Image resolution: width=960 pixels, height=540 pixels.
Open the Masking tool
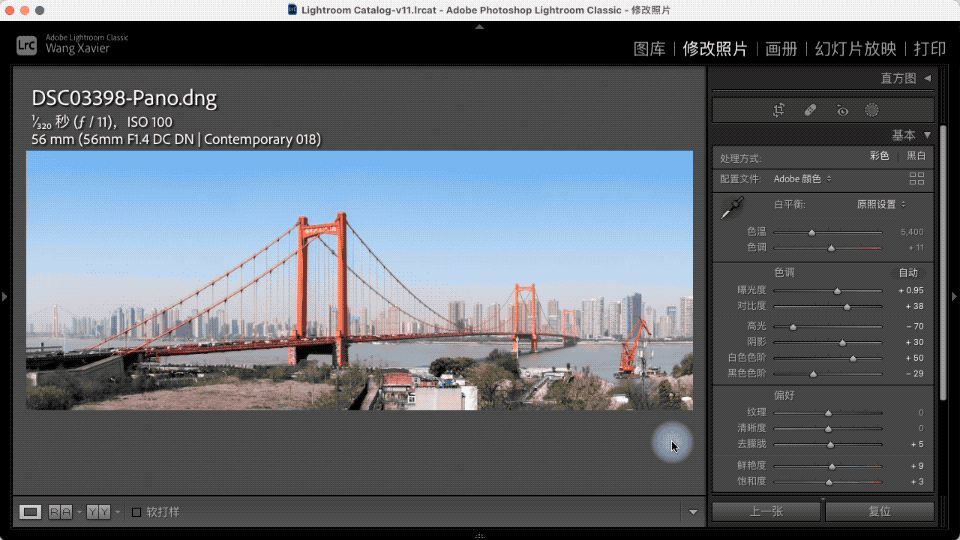(872, 110)
